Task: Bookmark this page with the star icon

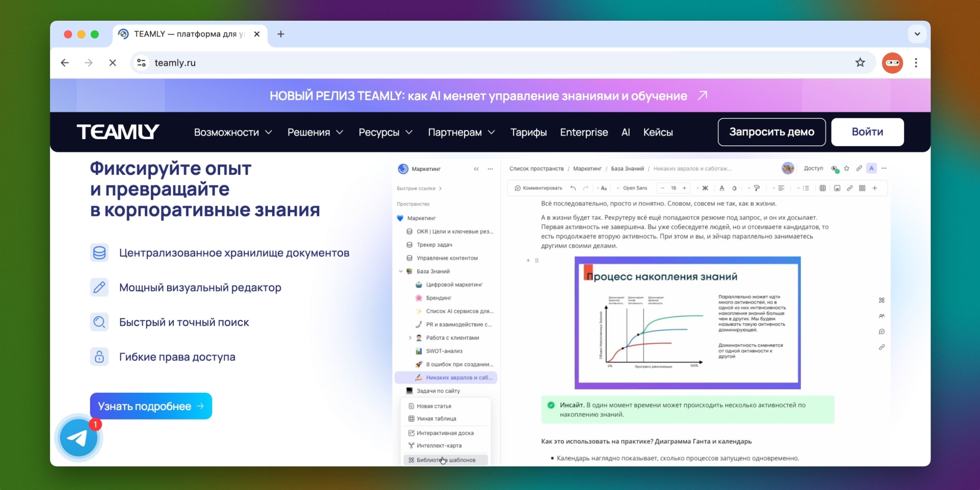Action: pos(860,62)
